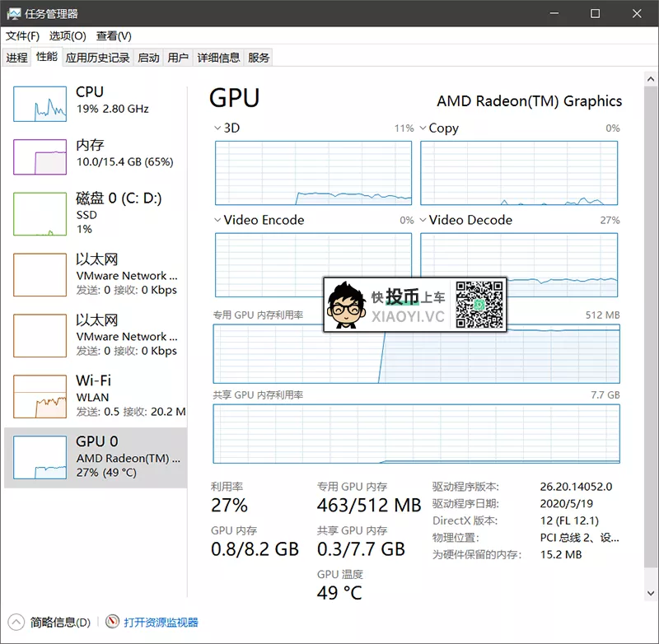Screen dimensions: 659x644
Task: Switch to the 进程 tab
Action: 16,58
